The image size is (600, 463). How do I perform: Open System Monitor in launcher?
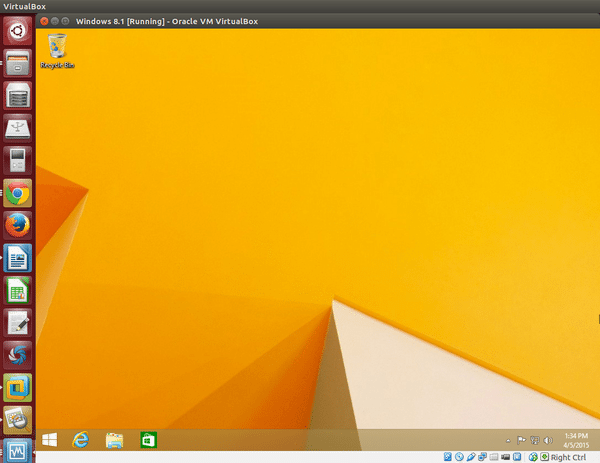(x=17, y=452)
